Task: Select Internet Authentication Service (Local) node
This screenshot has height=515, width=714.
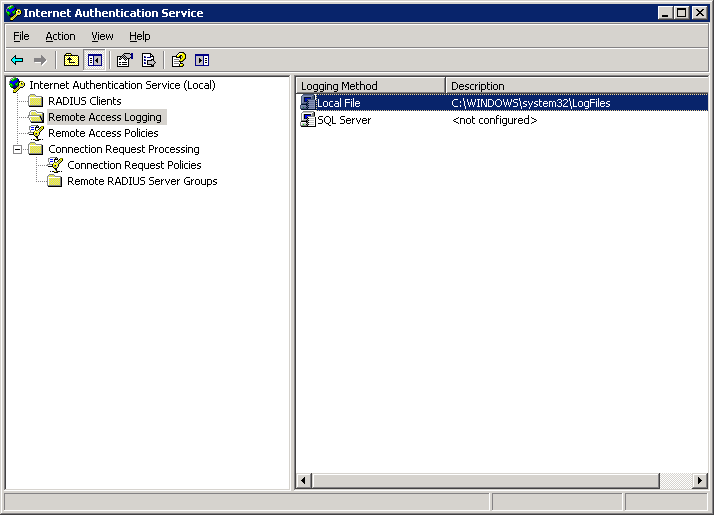Action: pyautogui.click(x=122, y=85)
